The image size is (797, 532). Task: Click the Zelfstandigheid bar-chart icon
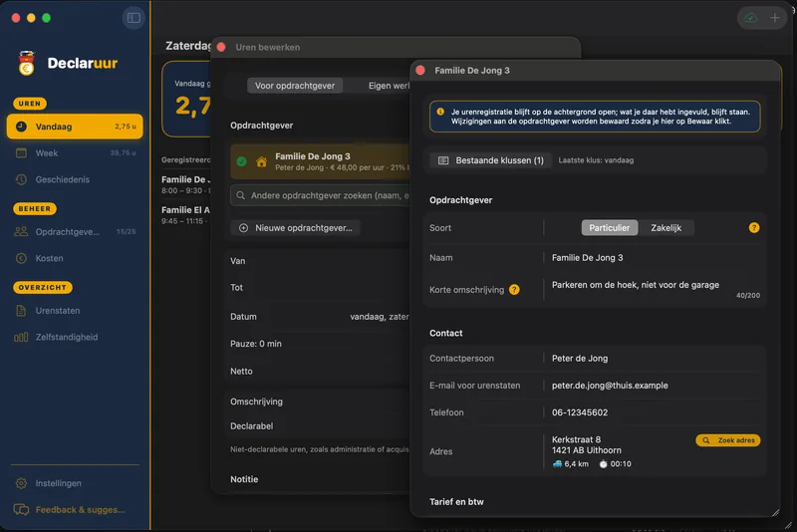(21, 337)
